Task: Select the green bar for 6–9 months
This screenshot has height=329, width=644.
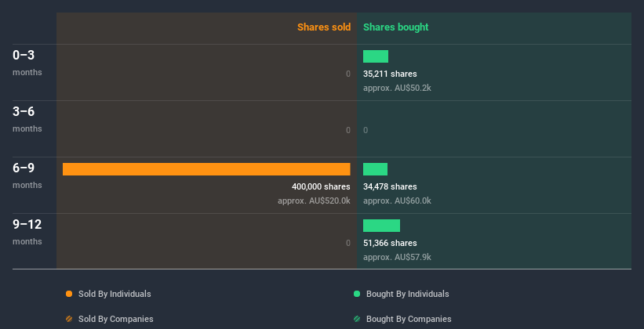Action: [x=375, y=169]
